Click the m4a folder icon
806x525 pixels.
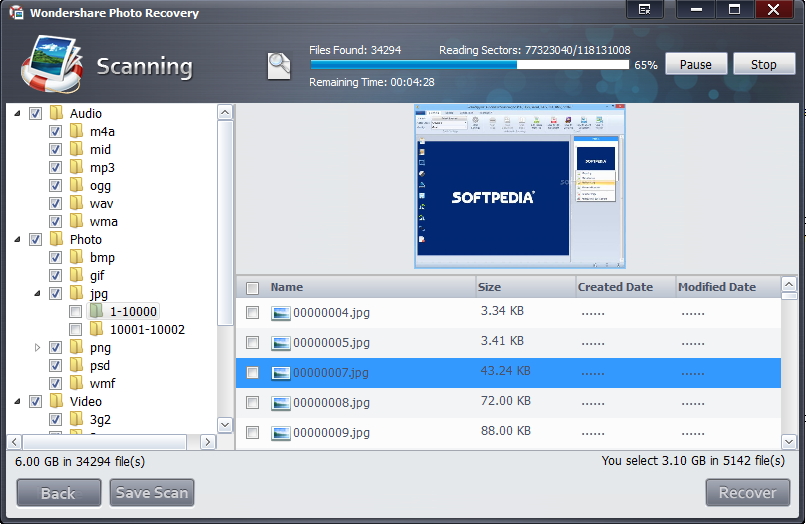tap(77, 131)
